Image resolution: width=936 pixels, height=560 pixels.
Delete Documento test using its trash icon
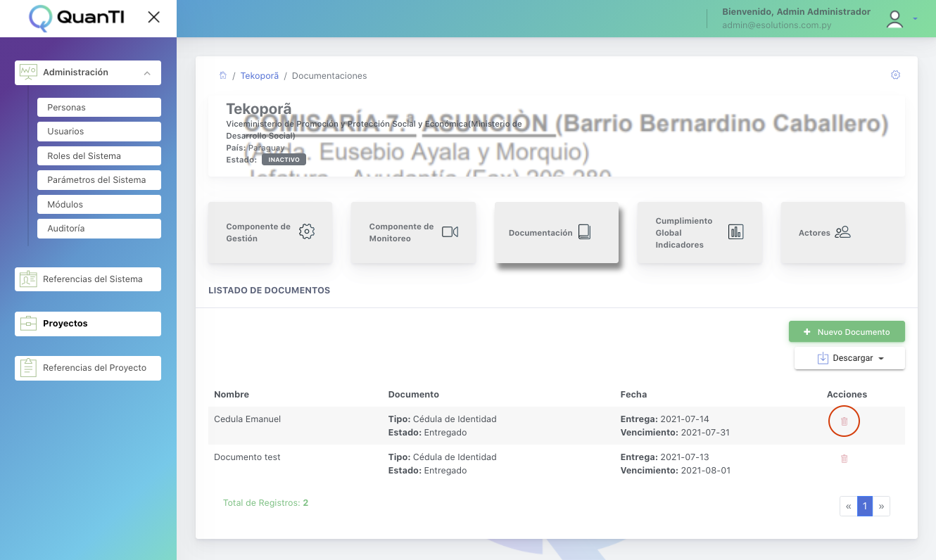pos(845,459)
